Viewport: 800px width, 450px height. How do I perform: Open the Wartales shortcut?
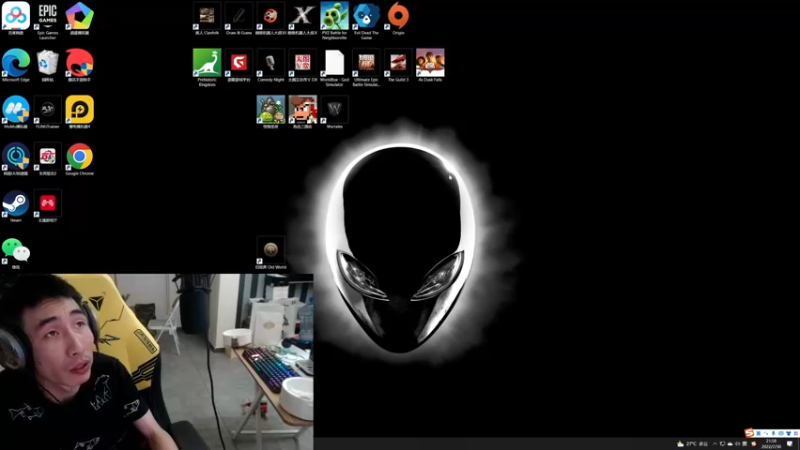pos(334,110)
